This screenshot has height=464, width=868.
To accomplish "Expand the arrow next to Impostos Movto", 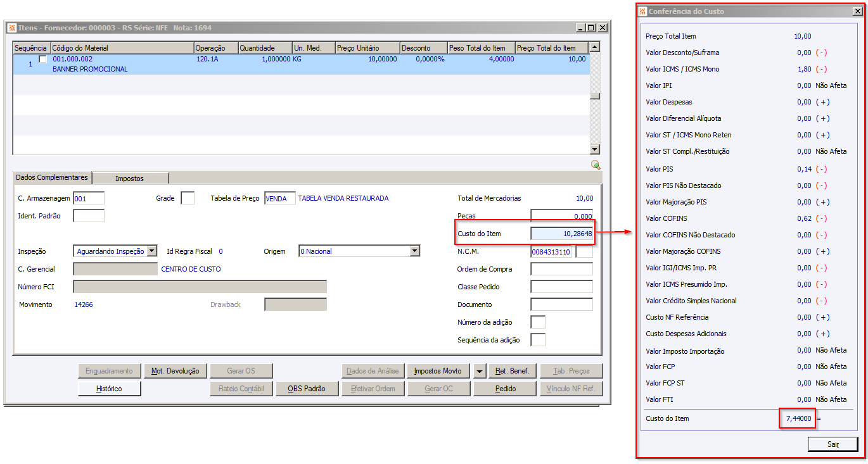I will [480, 371].
